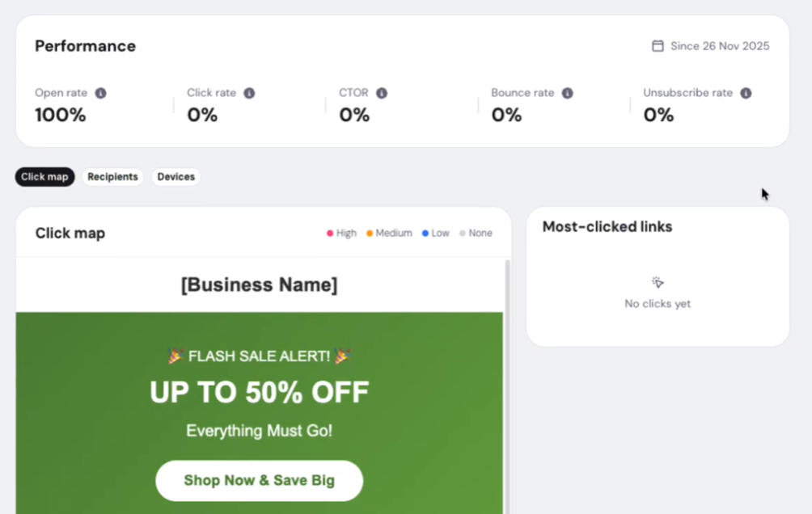Click the CTOR info icon
The height and width of the screenshot is (514, 812).
(x=382, y=93)
